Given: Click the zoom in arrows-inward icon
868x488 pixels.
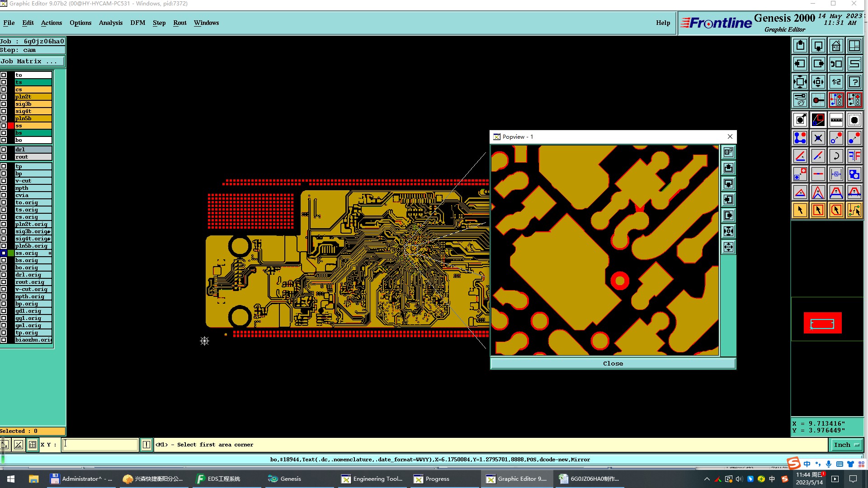Looking at the screenshot, I should pos(800,82).
